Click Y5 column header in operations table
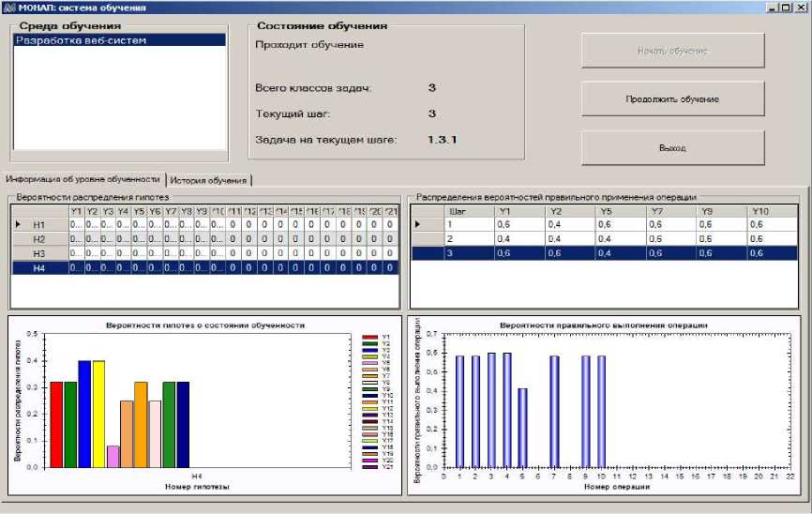This screenshot has width=812, height=514. (x=607, y=211)
